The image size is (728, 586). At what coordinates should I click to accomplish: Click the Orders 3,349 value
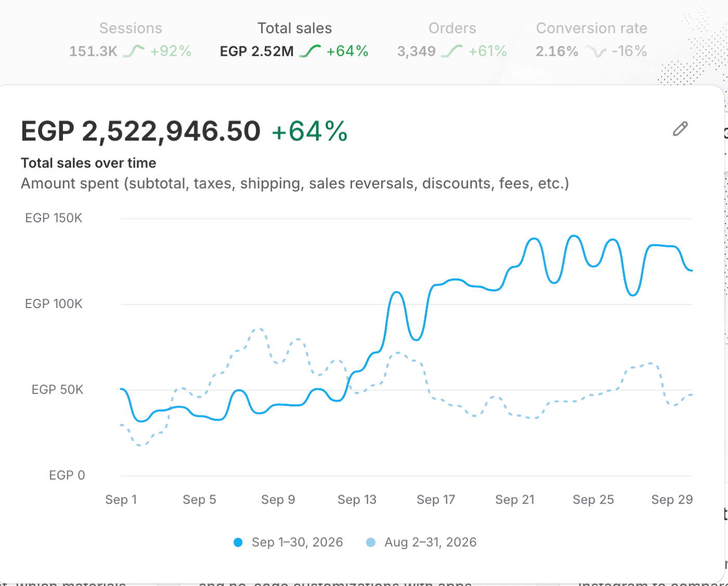click(417, 51)
